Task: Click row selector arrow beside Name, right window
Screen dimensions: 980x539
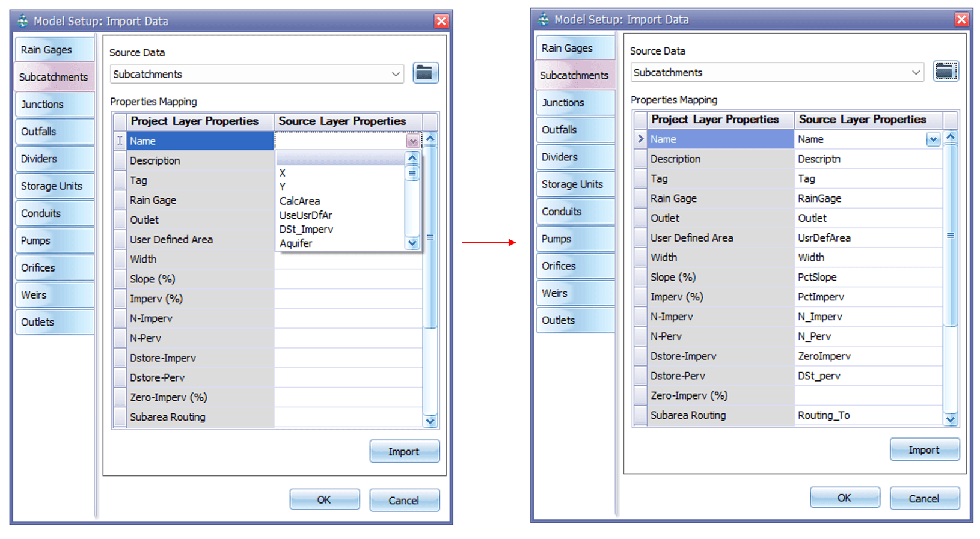Action: [640, 139]
